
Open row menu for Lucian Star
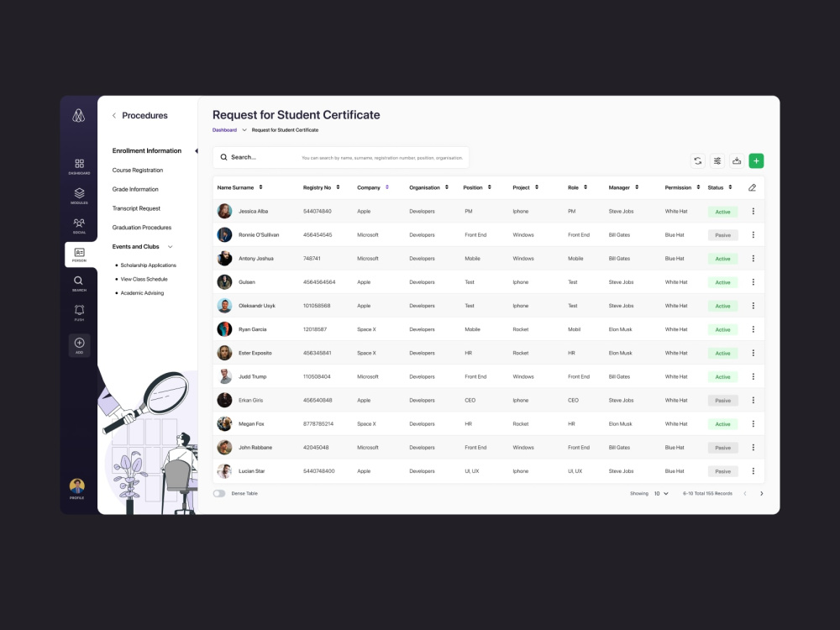coord(753,471)
